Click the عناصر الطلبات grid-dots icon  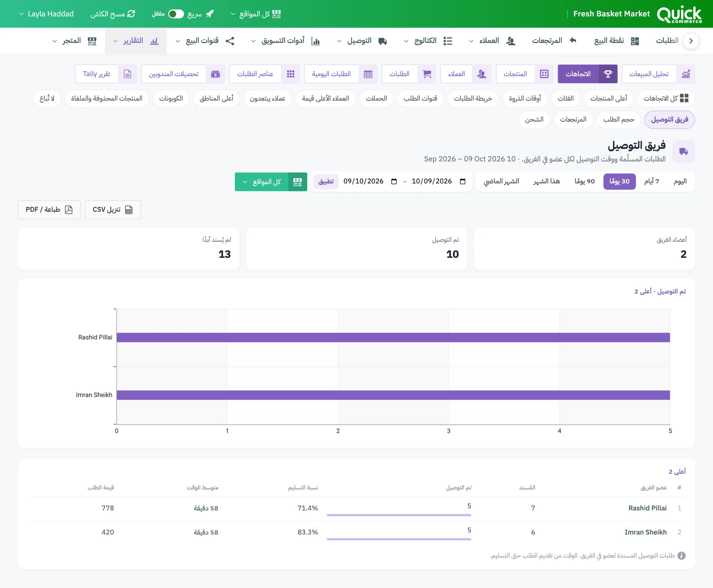[x=290, y=74]
